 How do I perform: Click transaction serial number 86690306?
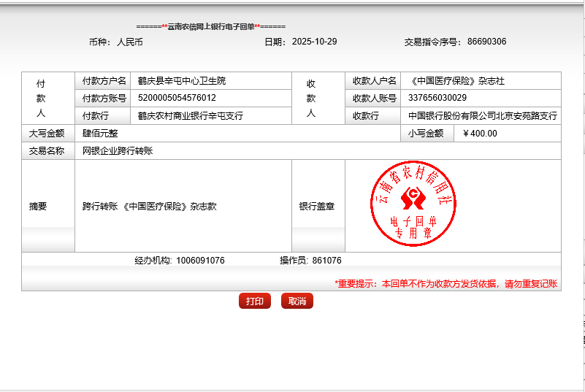point(486,42)
